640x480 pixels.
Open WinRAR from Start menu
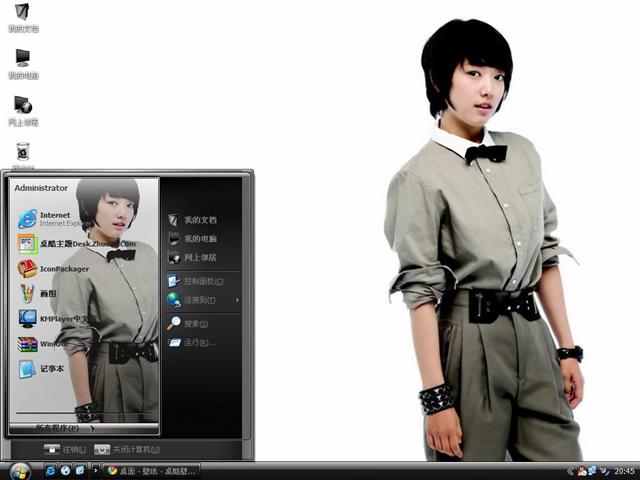tap(42, 344)
